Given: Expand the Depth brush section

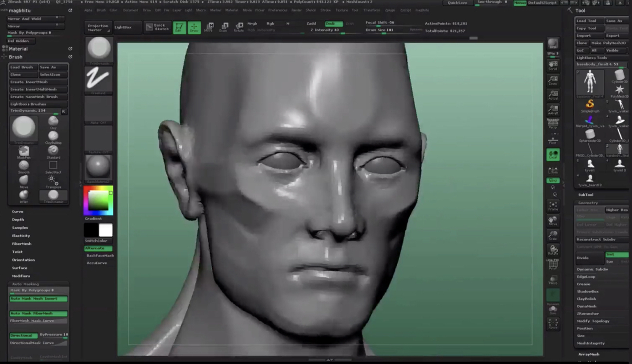Looking at the screenshot, I should [x=18, y=220].
